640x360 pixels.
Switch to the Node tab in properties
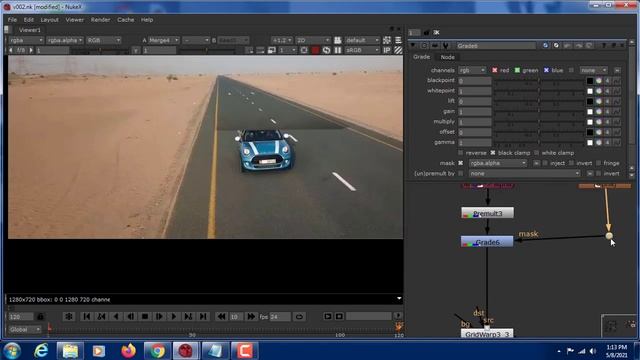tap(447, 57)
